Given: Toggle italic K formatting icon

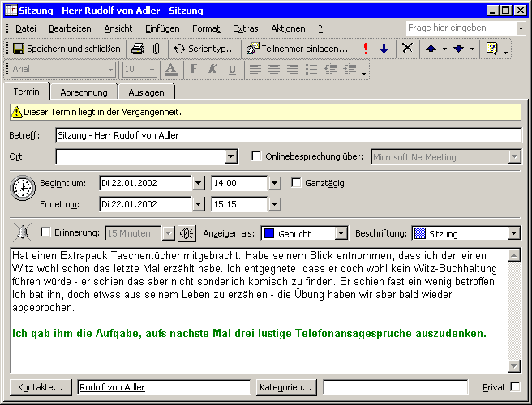Looking at the screenshot, I should (x=212, y=69).
